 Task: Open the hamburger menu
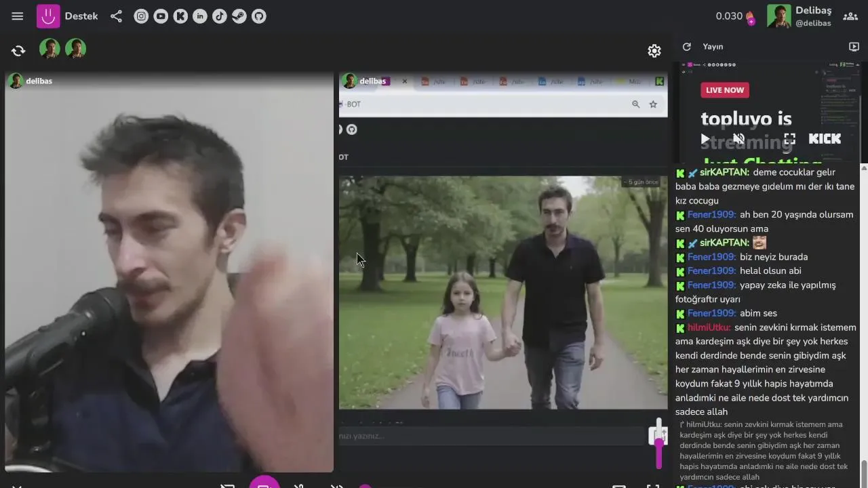[18, 16]
